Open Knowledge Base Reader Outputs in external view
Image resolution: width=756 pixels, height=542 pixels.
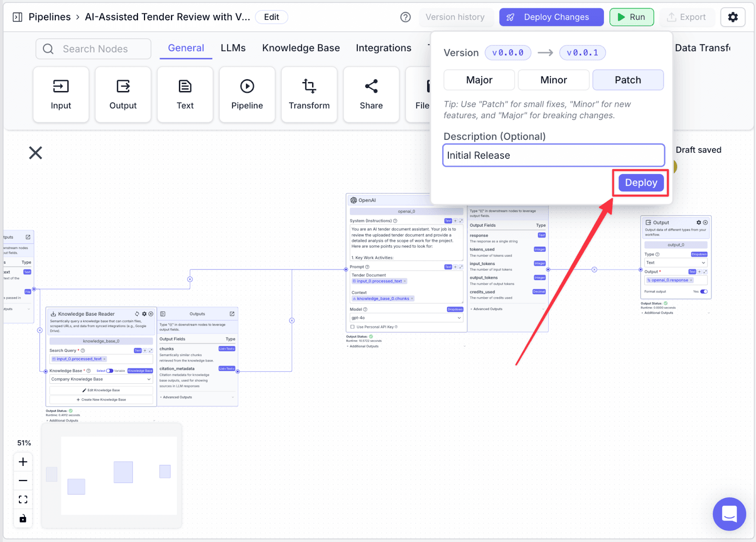232,314
